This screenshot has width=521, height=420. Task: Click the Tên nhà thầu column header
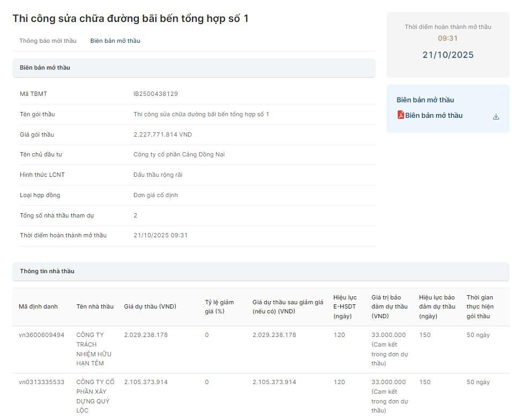point(95,306)
